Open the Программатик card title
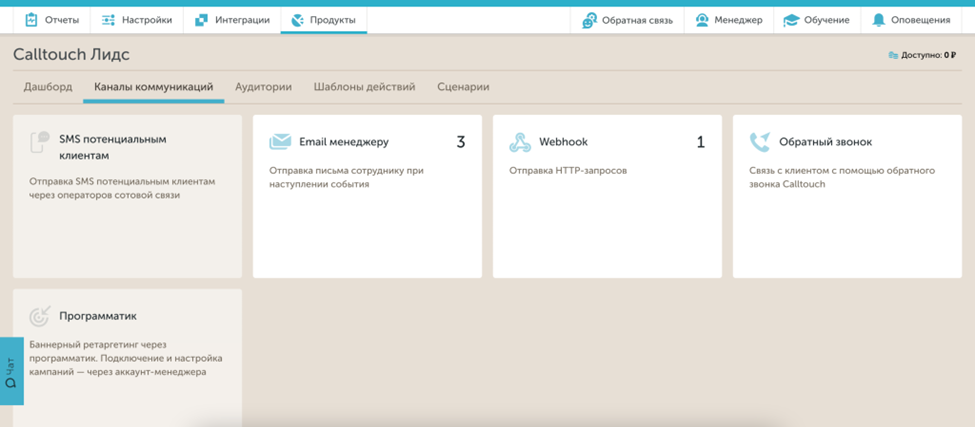 [x=98, y=316]
